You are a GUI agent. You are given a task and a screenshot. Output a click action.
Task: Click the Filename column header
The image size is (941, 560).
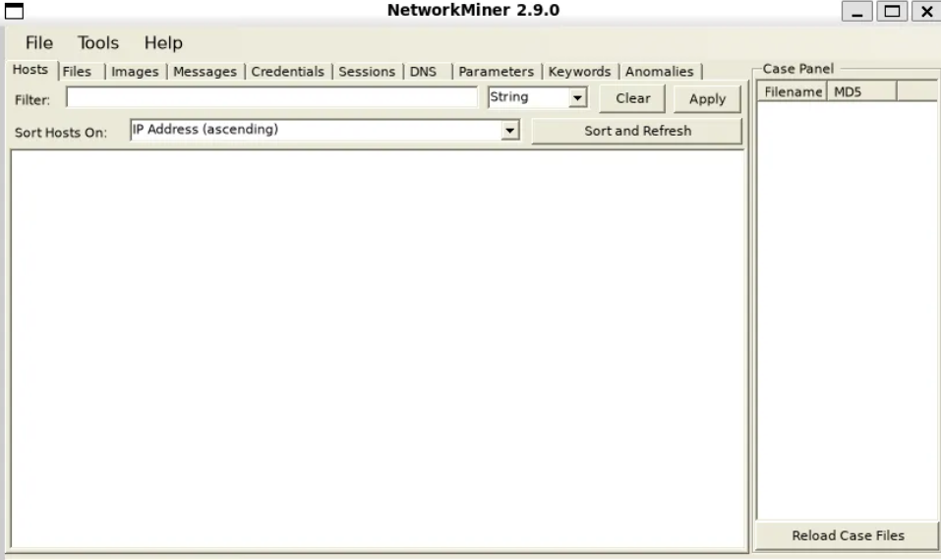(793, 91)
